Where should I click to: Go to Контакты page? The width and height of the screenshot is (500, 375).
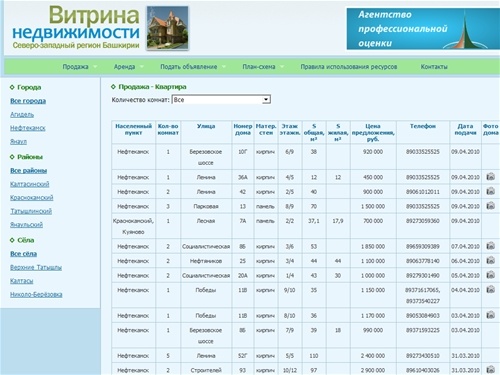click(434, 67)
